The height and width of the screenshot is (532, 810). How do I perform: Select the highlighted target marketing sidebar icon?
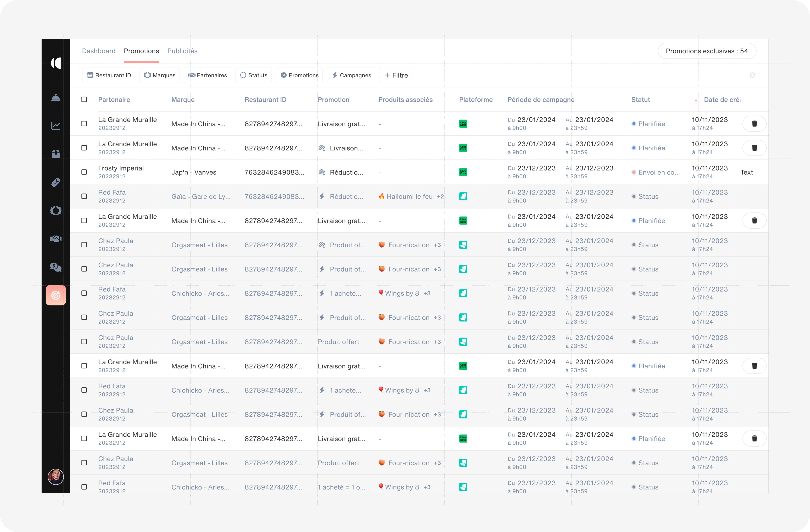coord(56,295)
